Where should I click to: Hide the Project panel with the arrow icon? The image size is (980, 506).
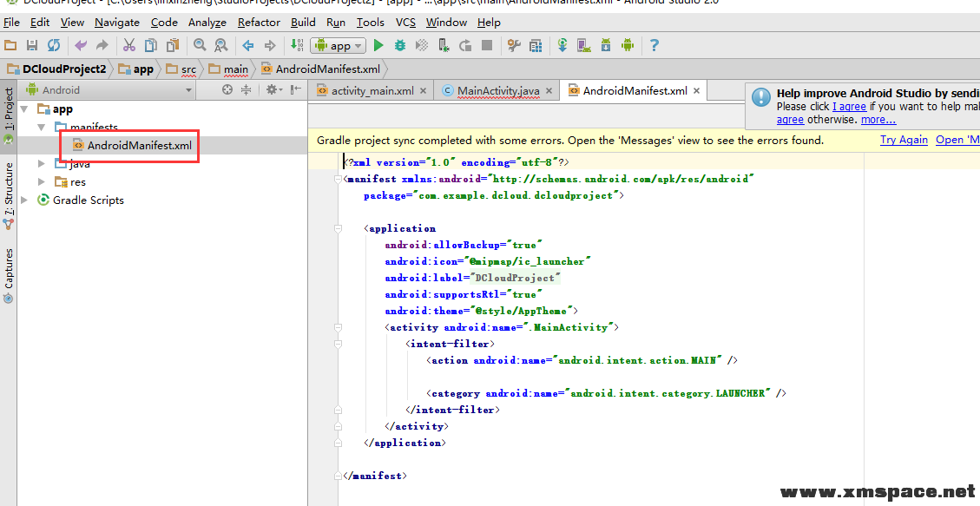point(296,90)
